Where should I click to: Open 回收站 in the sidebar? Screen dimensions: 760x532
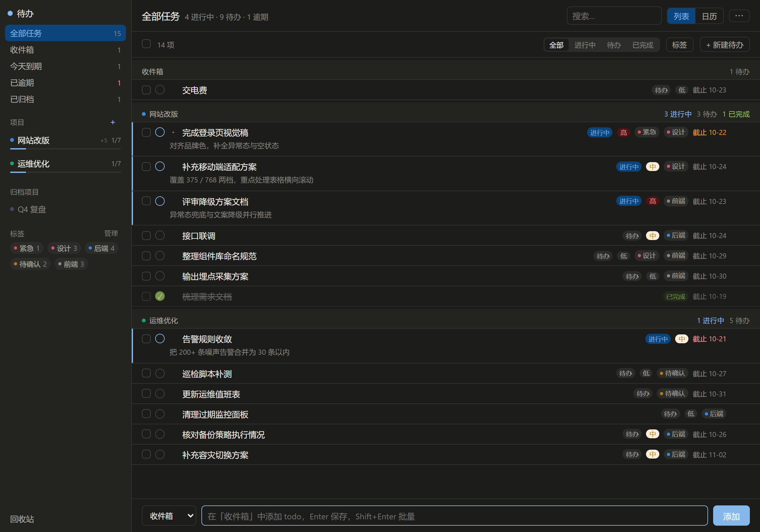click(x=22, y=519)
